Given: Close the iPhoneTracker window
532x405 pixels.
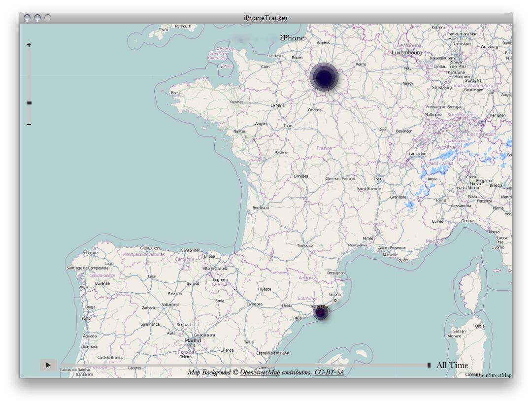Looking at the screenshot, I should pyautogui.click(x=27, y=18).
